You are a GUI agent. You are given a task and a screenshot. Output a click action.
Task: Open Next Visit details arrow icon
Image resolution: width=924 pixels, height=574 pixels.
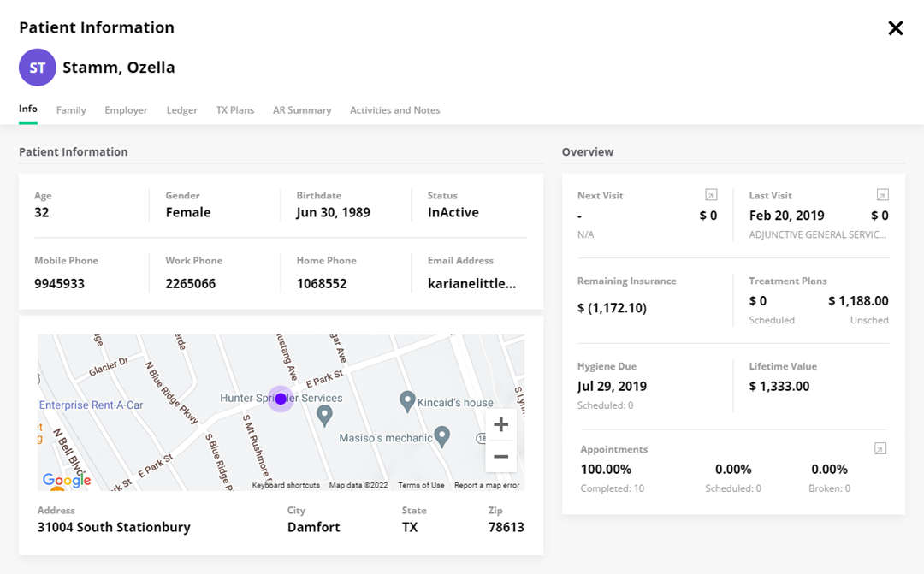pyautogui.click(x=711, y=195)
